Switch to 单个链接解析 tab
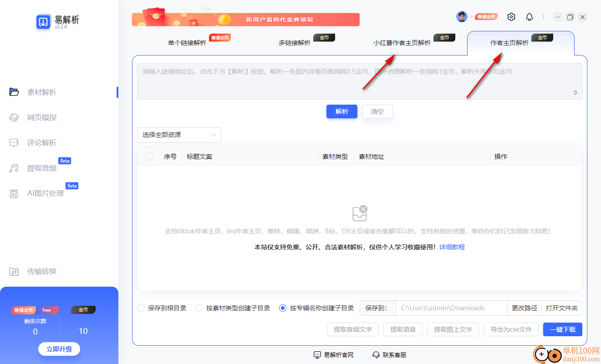The image size is (601, 364). [x=187, y=43]
